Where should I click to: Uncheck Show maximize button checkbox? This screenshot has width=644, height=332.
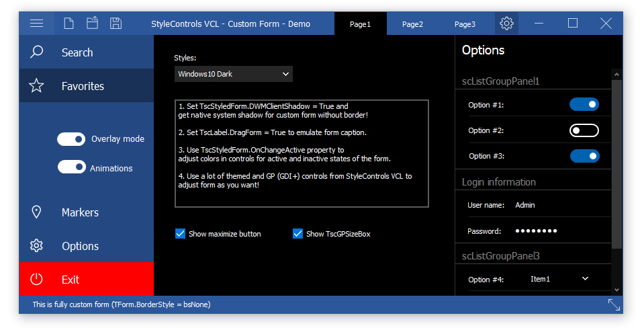click(x=180, y=234)
